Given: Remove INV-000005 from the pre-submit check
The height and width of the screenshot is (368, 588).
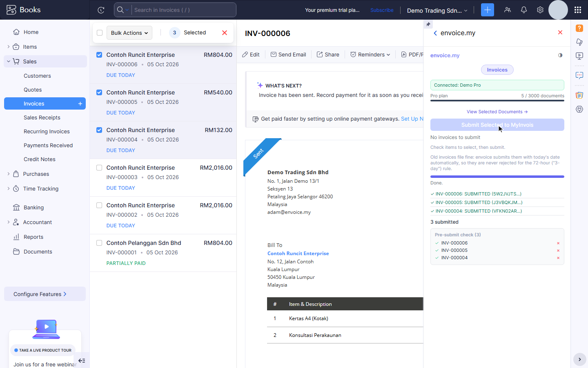Looking at the screenshot, I should pyautogui.click(x=558, y=251).
